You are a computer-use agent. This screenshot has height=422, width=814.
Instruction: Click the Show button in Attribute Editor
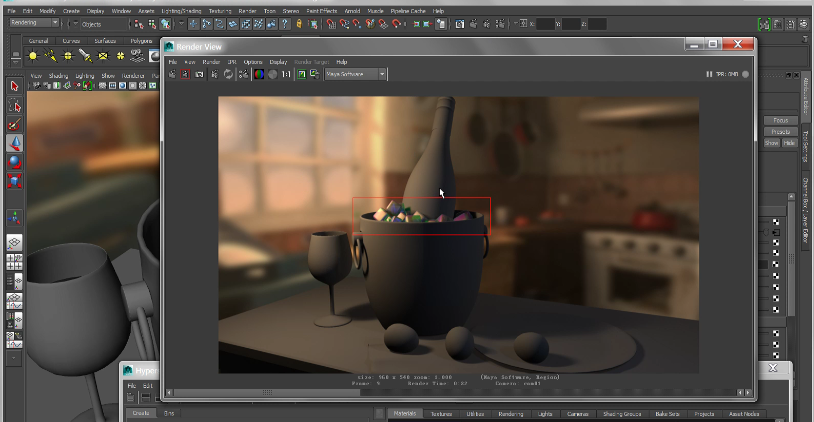tap(771, 143)
